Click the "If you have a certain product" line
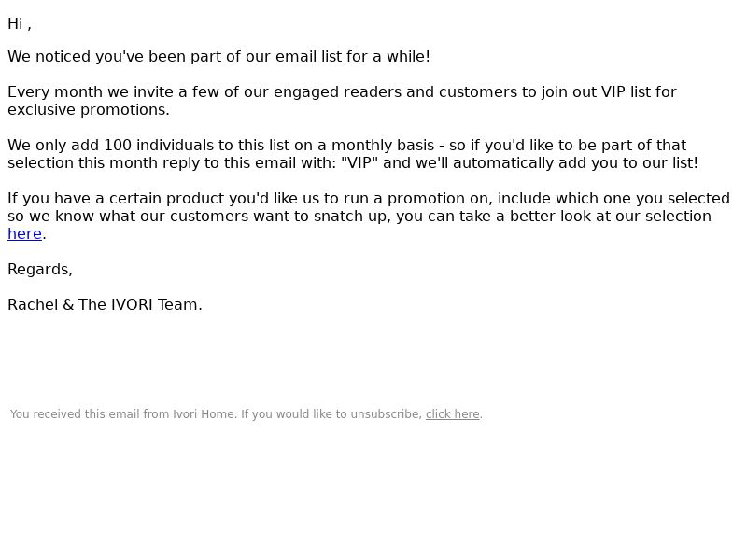The height and width of the screenshot is (560, 747). tap(369, 199)
